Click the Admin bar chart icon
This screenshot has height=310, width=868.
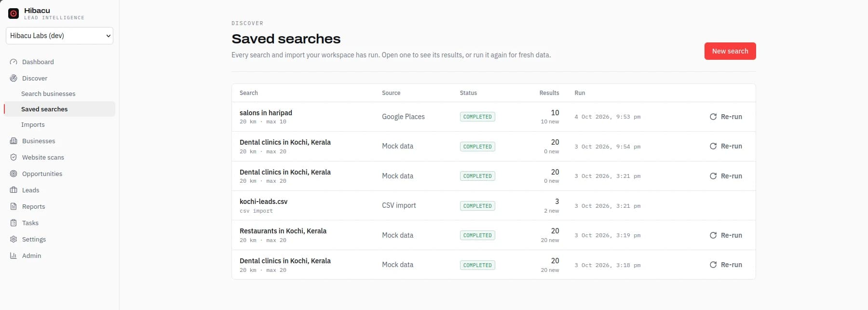pyautogui.click(x=14, y=256)
